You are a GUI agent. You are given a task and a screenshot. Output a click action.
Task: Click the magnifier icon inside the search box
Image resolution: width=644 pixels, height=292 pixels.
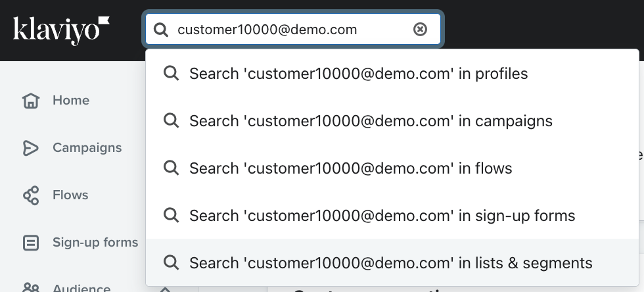click(x=160, y=30)
